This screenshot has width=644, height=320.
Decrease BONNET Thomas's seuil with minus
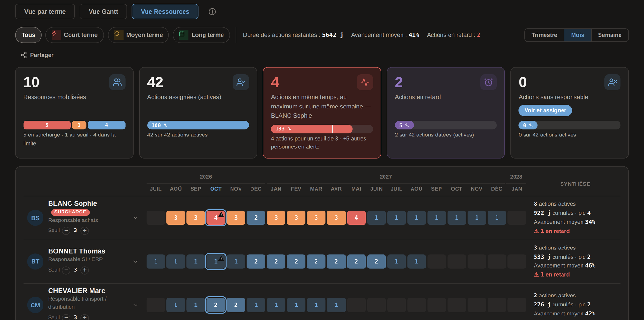coord(66,270)
